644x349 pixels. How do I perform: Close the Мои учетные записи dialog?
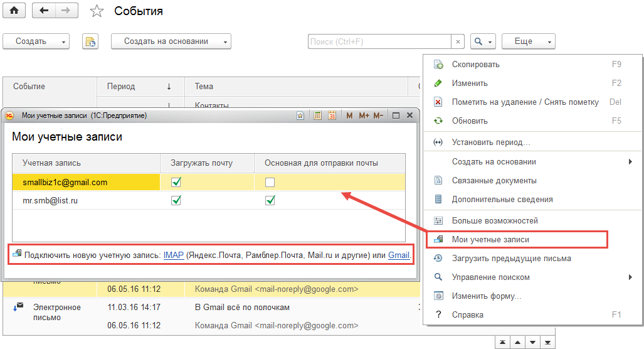(409, 115)
